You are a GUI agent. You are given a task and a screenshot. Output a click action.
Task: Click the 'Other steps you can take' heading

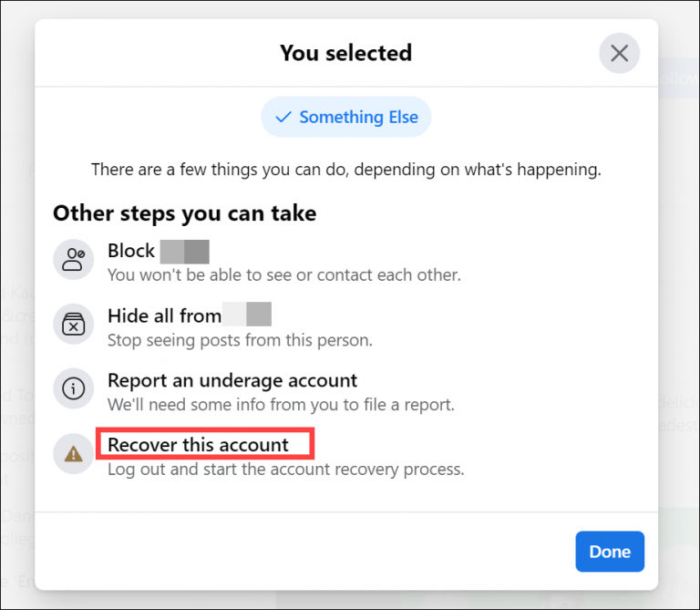184,214
